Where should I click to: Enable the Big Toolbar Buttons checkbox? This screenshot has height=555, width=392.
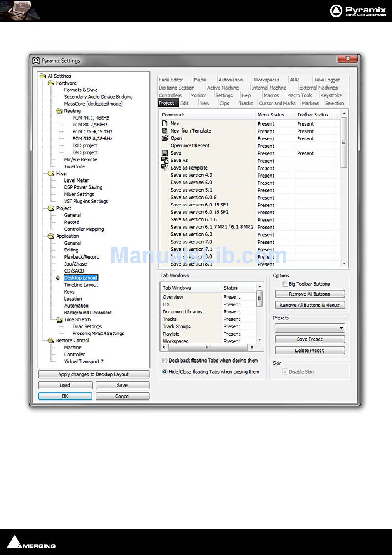tap(285, 284)
